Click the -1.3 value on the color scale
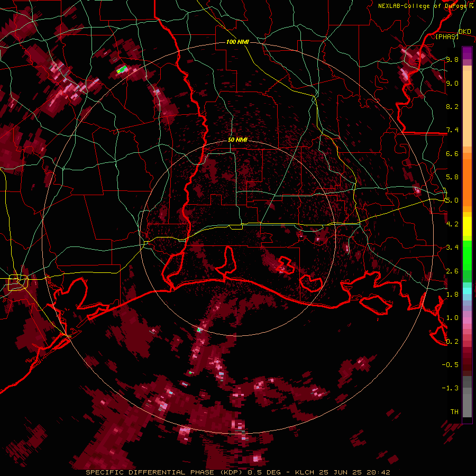476x476 pixels. coord(450,389)
